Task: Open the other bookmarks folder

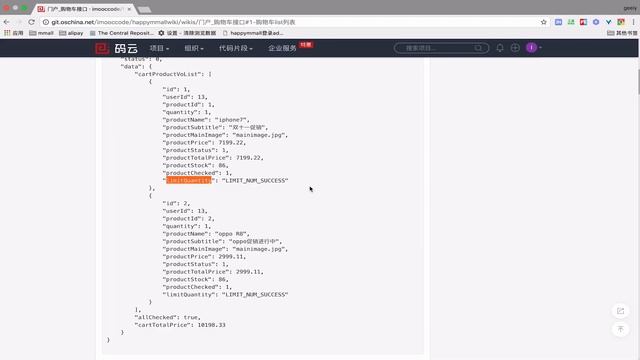Action: (622, 33)
